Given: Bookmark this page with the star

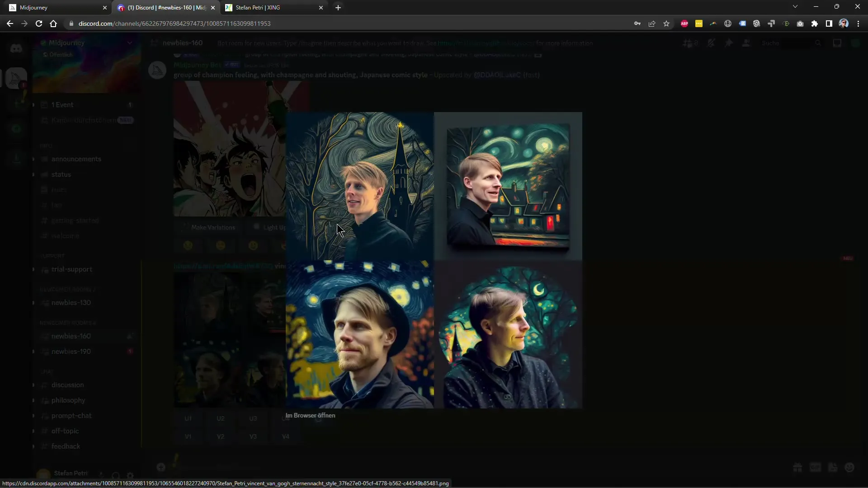Looking at the screenshot, I should [x=666, y=23].
